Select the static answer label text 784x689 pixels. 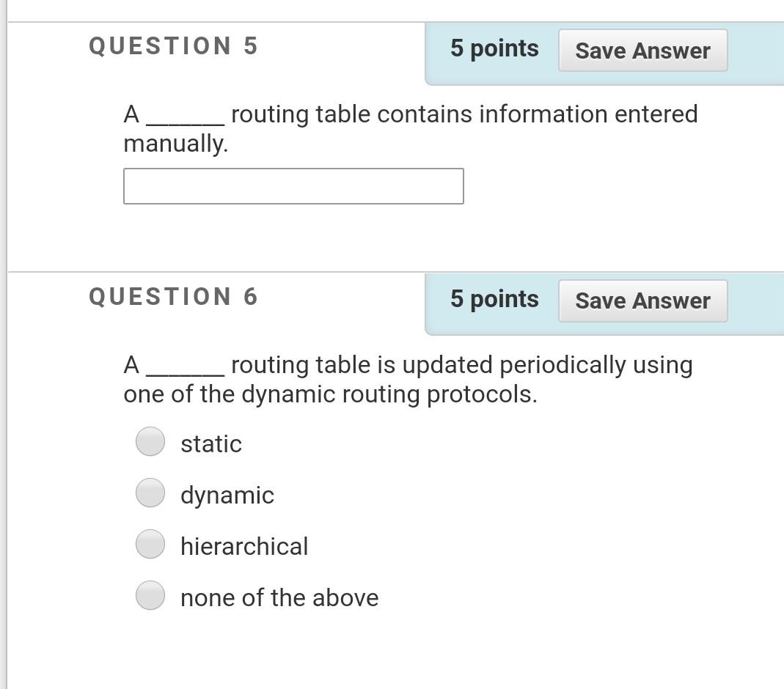(x=210, y=443)
